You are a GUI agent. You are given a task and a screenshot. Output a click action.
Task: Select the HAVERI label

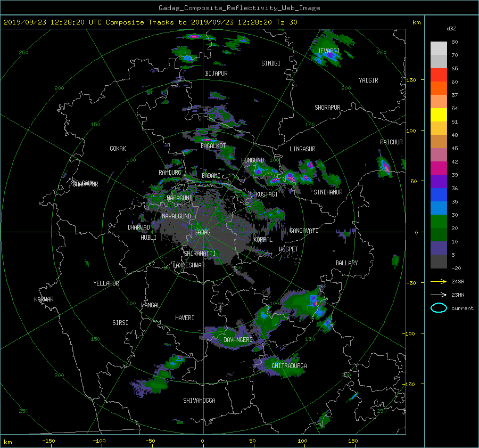point(185,318)
